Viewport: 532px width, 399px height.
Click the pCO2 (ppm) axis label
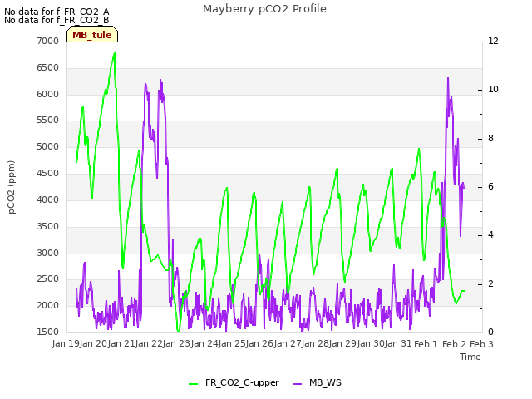pos(12,187)
